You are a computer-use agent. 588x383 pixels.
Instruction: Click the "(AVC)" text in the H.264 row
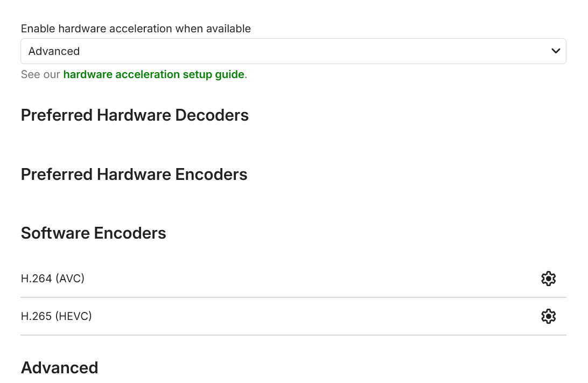click(x=70, y=278)
